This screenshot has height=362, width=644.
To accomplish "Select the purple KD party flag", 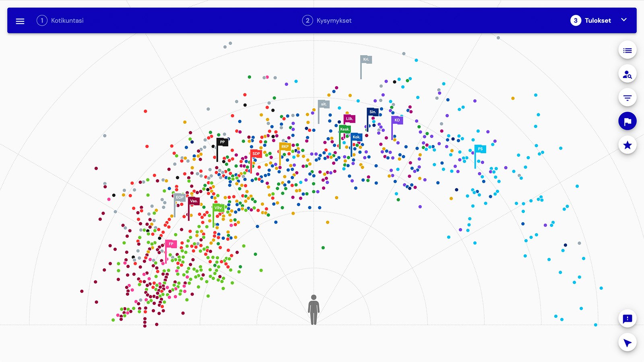I will pyautogui.click(x=397, y=120).
